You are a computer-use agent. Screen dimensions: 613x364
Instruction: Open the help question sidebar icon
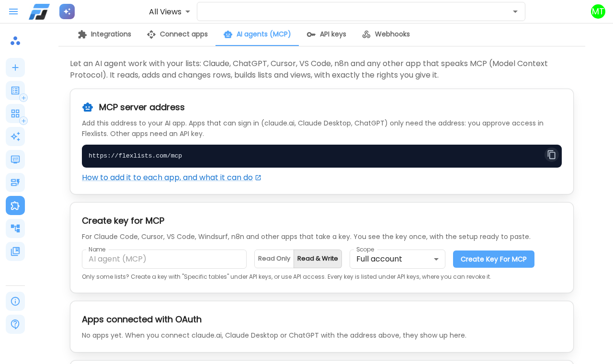tap(15, 324)
